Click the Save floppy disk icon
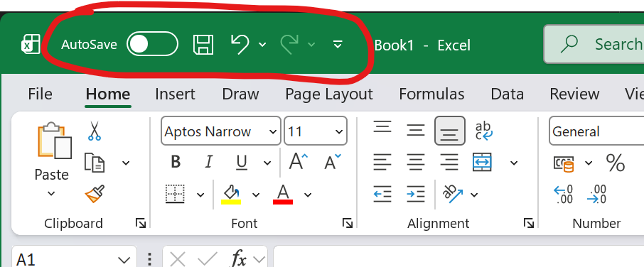Image resolution: width=644 pixels, height=267 pixels. 203,44
